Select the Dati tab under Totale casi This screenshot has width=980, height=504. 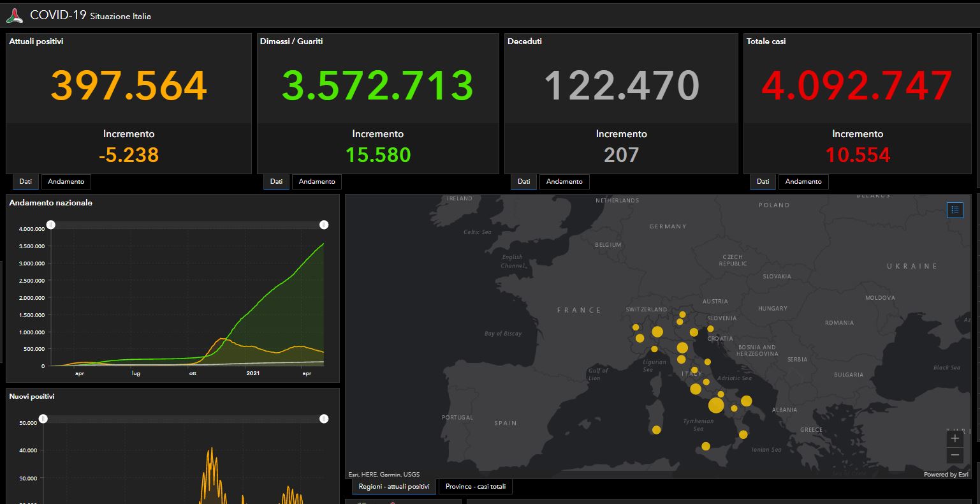[763, 181]
